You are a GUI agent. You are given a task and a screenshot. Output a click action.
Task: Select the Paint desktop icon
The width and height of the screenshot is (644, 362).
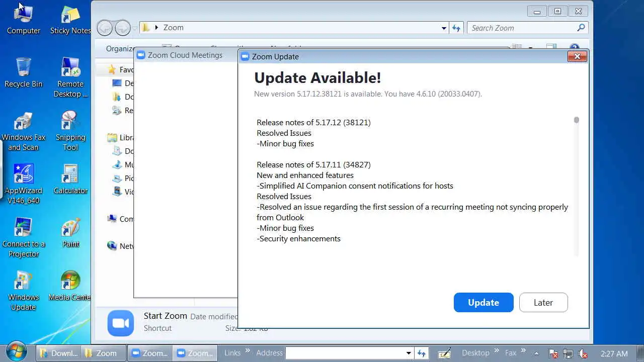click(x=70, y=233)
